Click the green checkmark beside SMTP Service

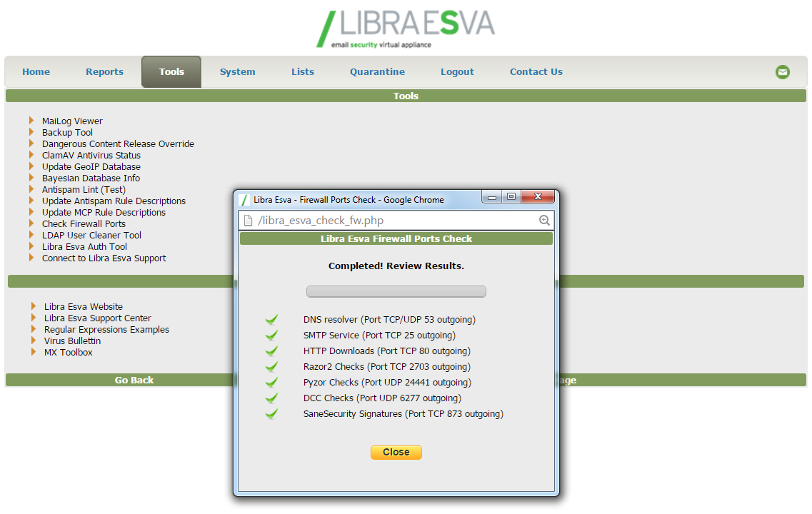point(271,335)
